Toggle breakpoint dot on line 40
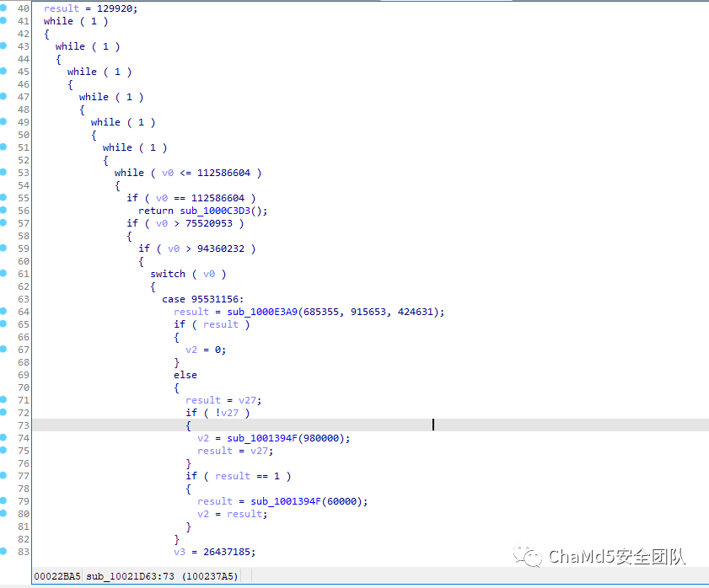 [3, 8]
